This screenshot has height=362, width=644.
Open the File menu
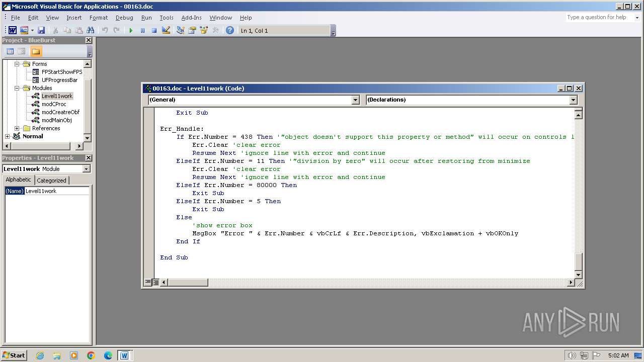pos(16,18)
